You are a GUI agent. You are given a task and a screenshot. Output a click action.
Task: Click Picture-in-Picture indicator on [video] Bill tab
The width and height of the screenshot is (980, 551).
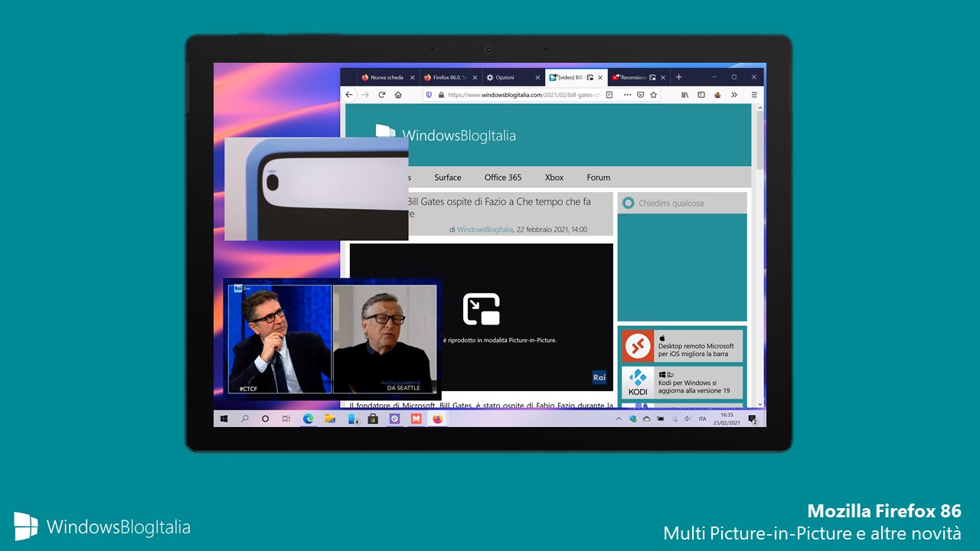pos(590,77)
